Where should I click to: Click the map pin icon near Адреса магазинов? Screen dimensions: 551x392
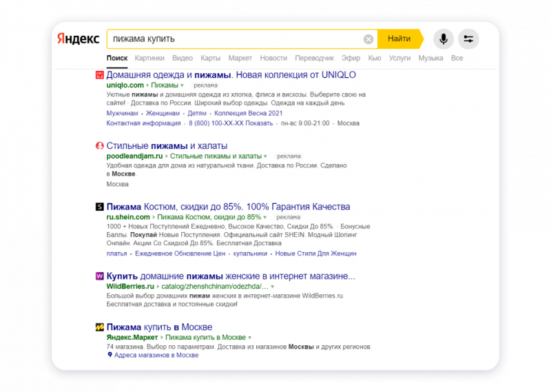coord(110,355)
